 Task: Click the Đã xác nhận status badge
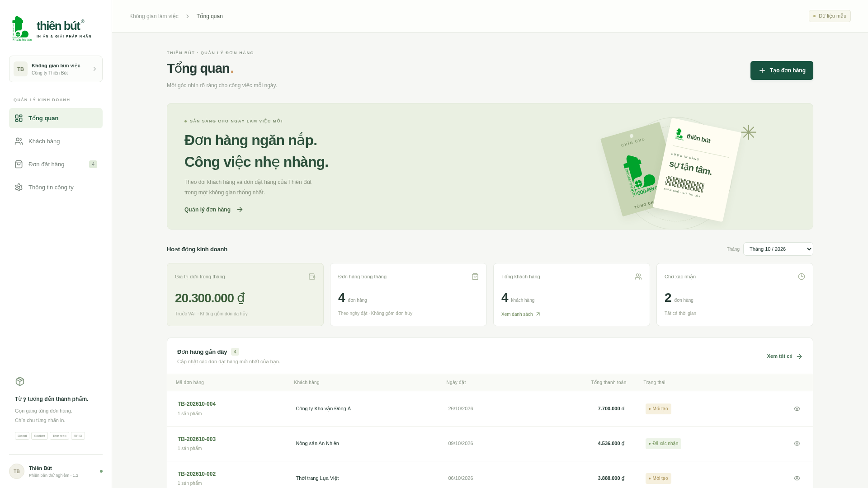point(663,444)
